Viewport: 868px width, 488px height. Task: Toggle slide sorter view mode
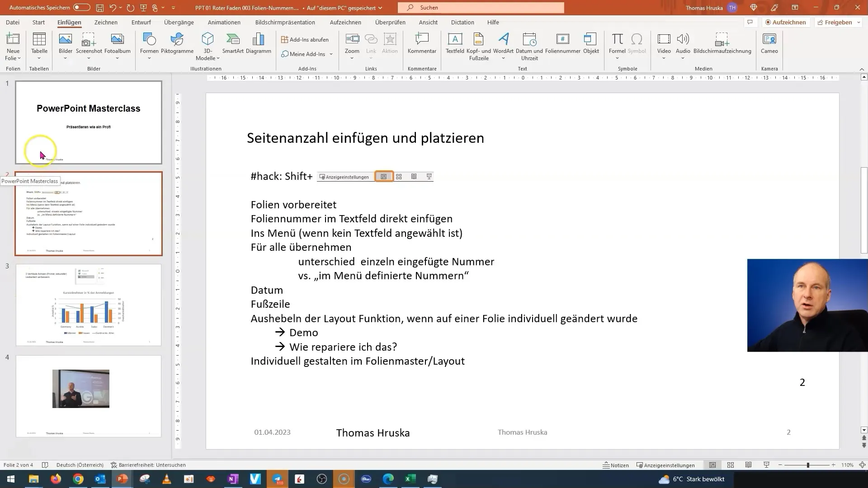point(730,465)
